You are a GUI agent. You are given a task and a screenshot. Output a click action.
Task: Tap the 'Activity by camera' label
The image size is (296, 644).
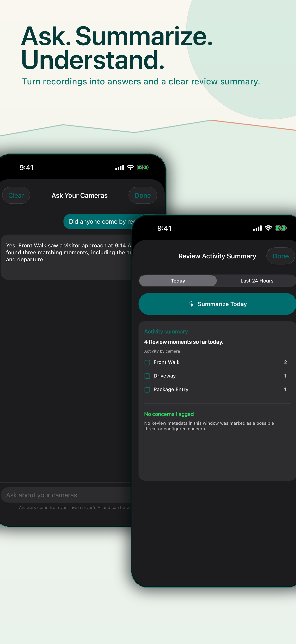click(162, 351)
